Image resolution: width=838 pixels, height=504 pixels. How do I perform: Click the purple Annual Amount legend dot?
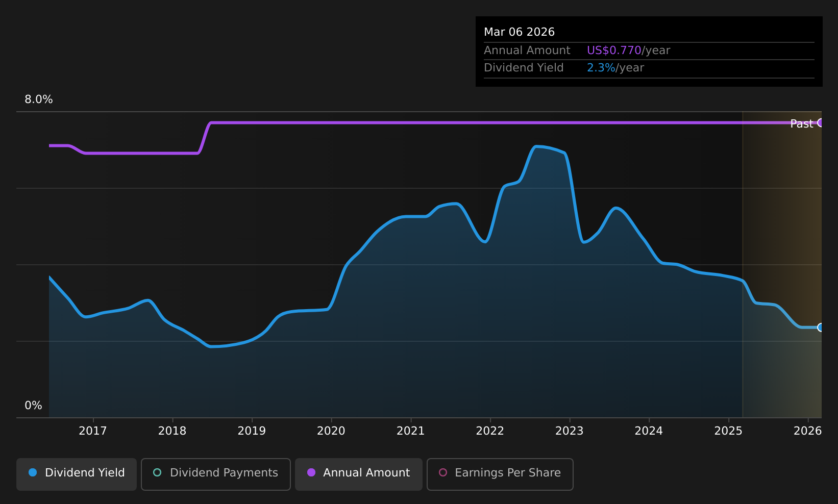coord(311,472)
